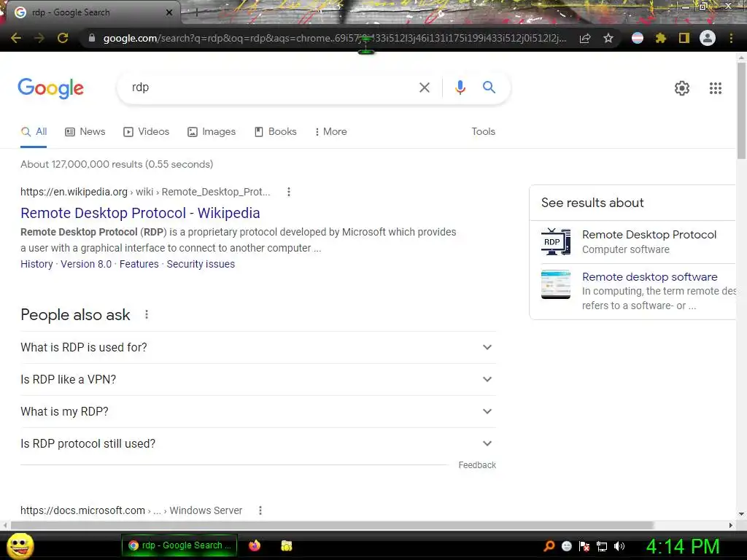
Task: Open options dots beside docs.microsoft.com result
Action: 260,510
